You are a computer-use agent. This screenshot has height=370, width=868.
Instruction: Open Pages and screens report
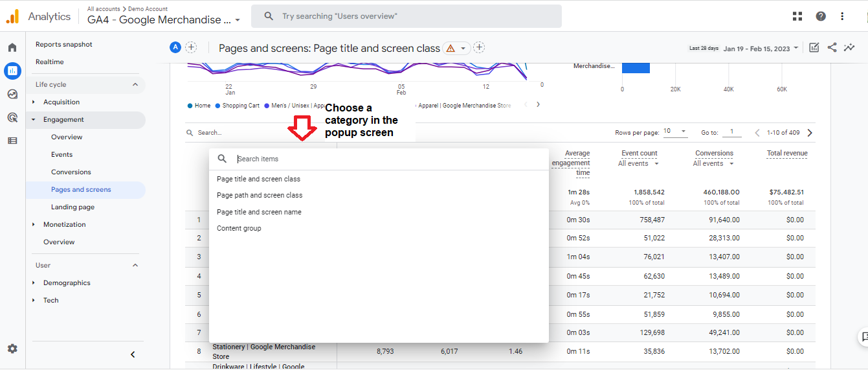point(81,189)
